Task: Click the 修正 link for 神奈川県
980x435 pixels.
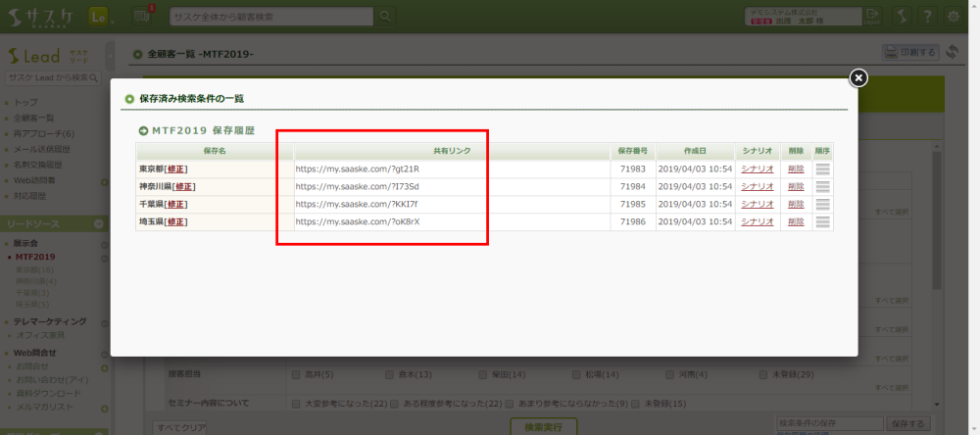Action: coord(183,186)
